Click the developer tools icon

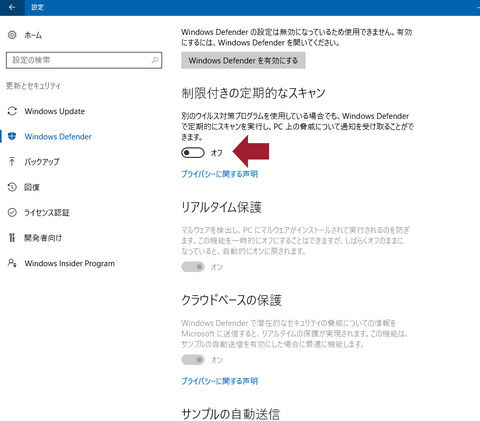(12, 238)
